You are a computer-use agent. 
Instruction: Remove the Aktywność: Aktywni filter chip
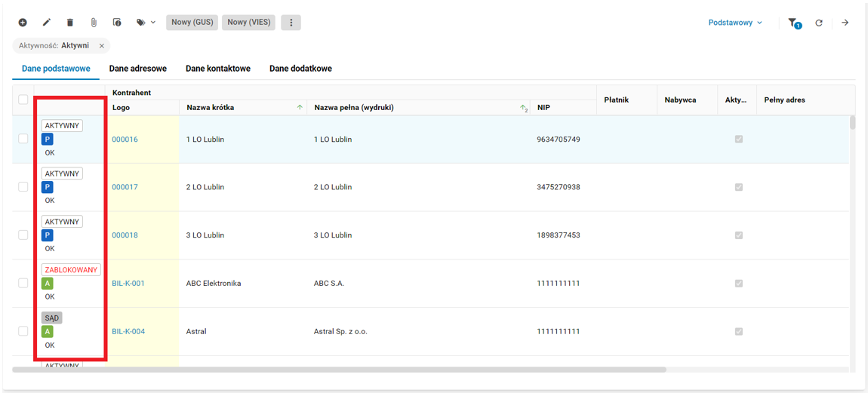point(102,46)
